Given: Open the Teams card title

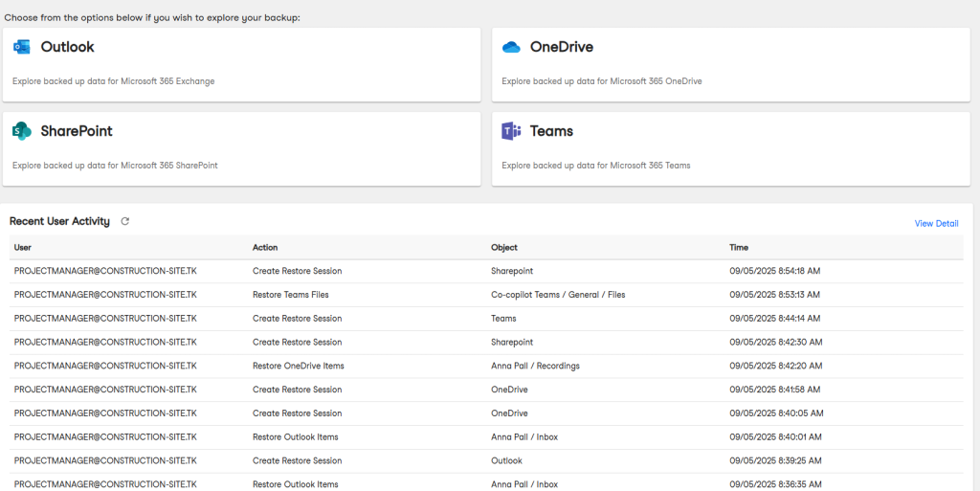Looking at the screenshot, I should [551, 131].
